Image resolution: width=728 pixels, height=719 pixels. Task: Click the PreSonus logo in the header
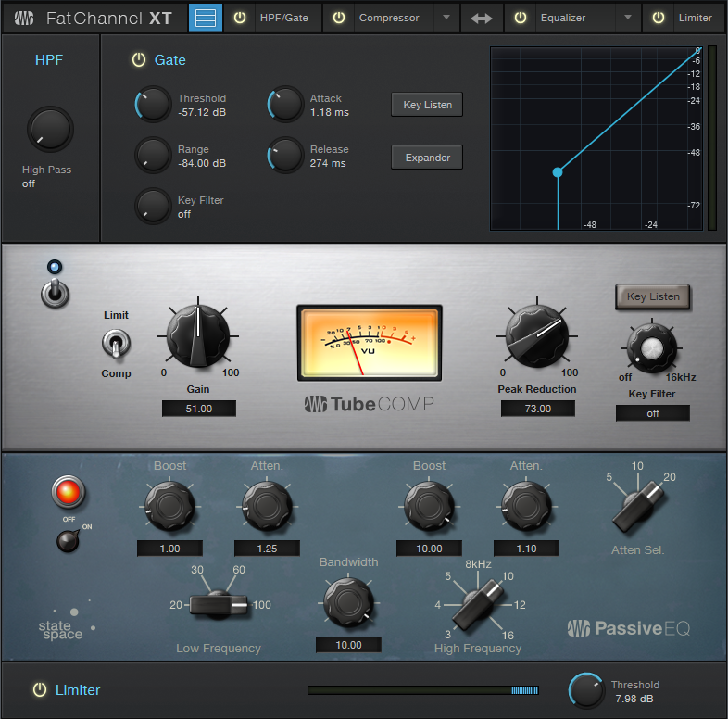[x=24, y=19]
